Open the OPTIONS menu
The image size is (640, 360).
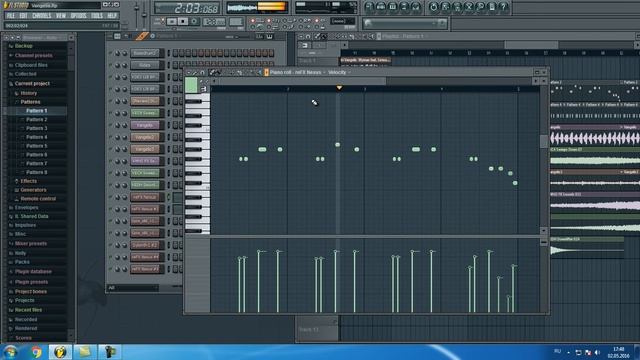78,16
